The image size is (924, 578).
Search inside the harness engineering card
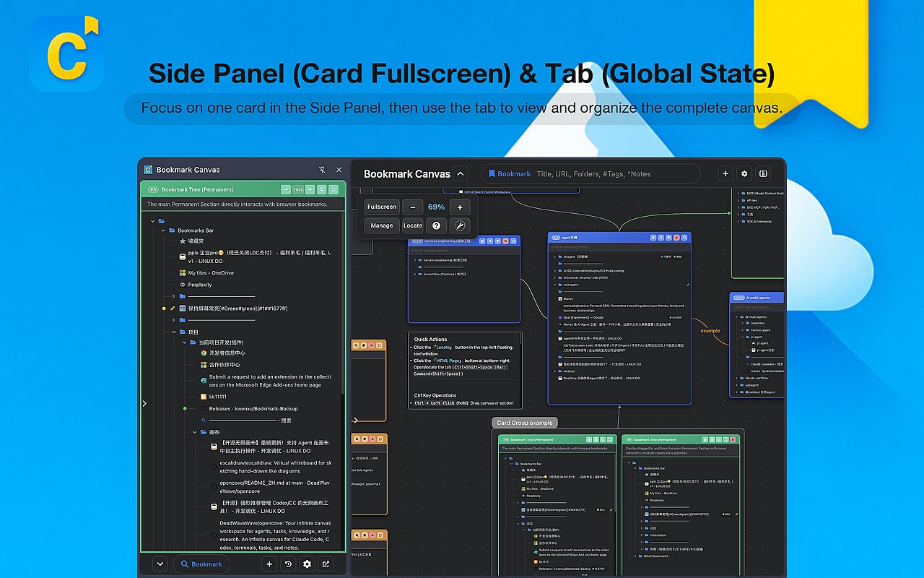tap(489, 241)
